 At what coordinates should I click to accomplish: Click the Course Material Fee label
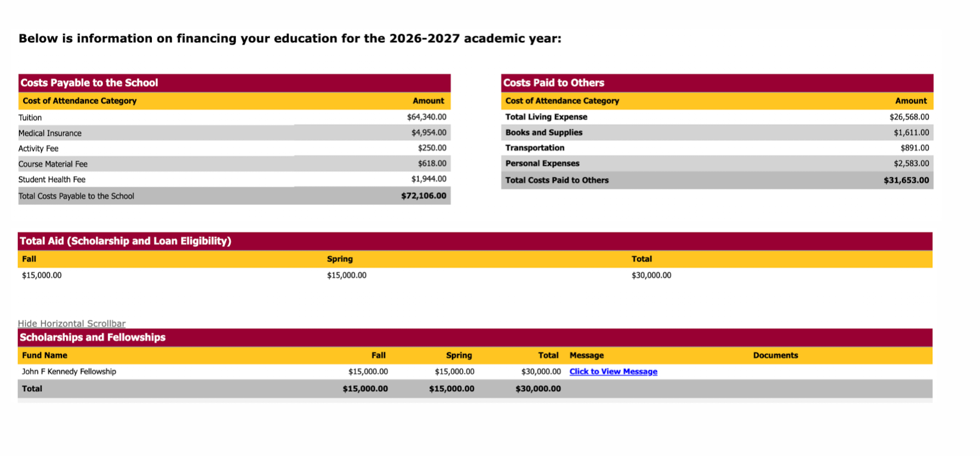[53, 164]
